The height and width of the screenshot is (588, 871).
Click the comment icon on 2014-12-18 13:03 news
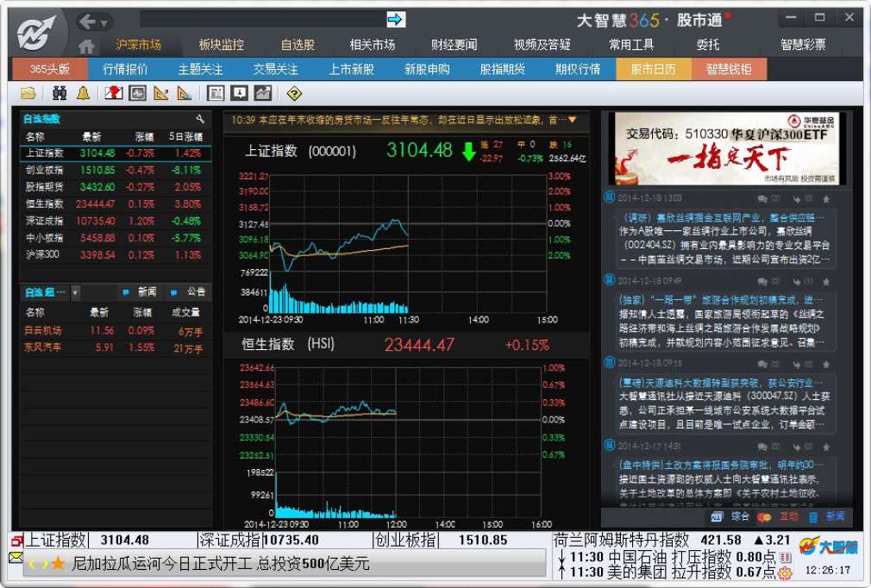click(762, 199)
